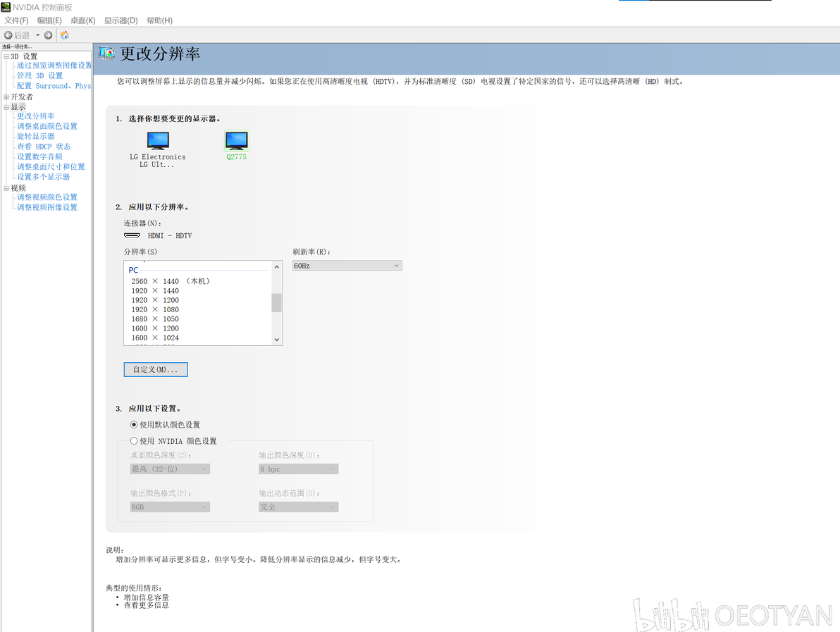Open 查看 HDCP 状态 link
Viewport: 840px width, 632px height.
click(44, 147)
